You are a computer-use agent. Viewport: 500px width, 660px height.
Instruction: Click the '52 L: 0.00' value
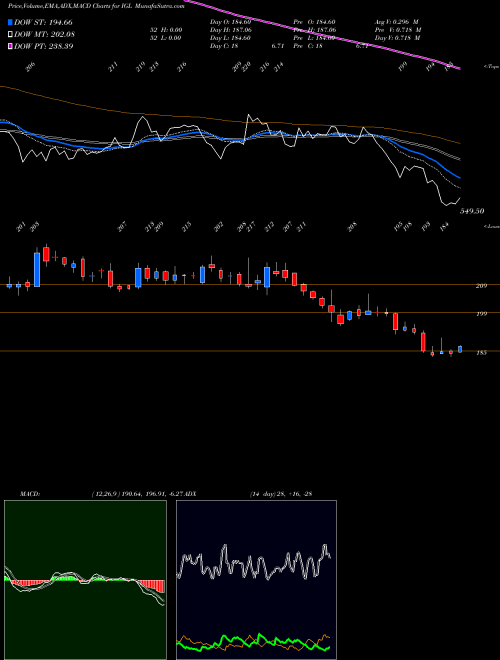tap(166, 38)
